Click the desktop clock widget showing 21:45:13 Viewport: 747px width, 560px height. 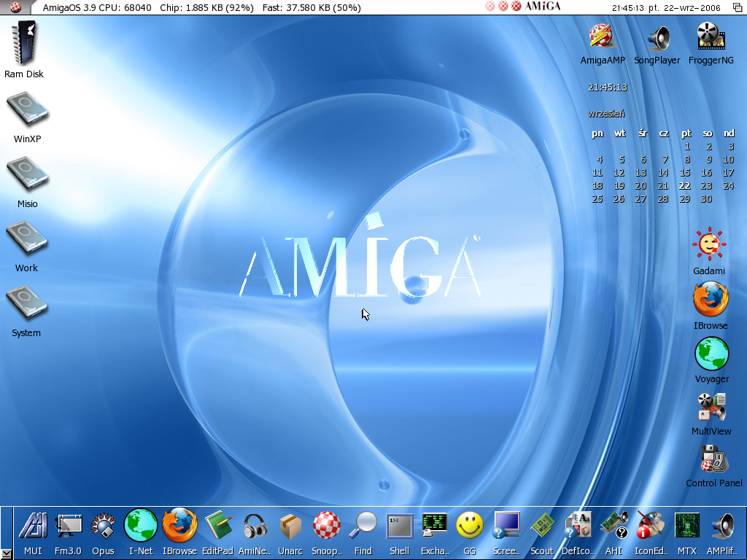point(608,87)
